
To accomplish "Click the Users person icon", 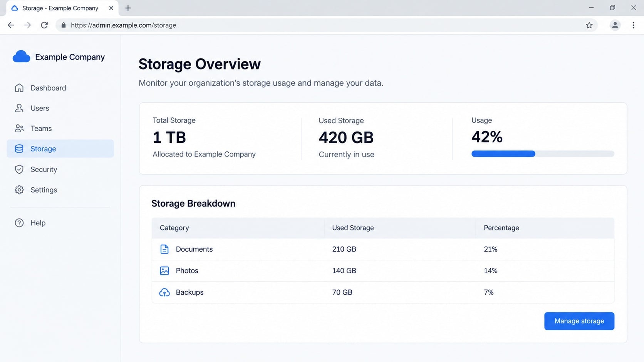I will click(19, 108).
